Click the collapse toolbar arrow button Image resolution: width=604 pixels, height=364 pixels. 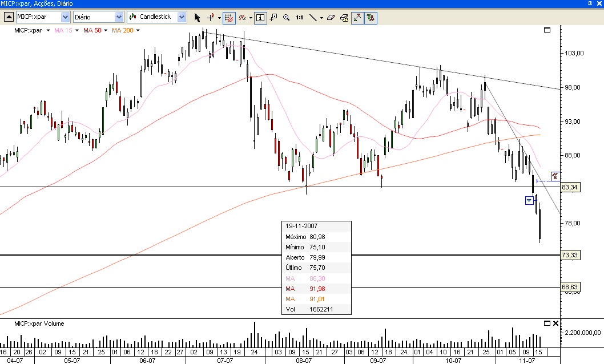pos(9,17)
